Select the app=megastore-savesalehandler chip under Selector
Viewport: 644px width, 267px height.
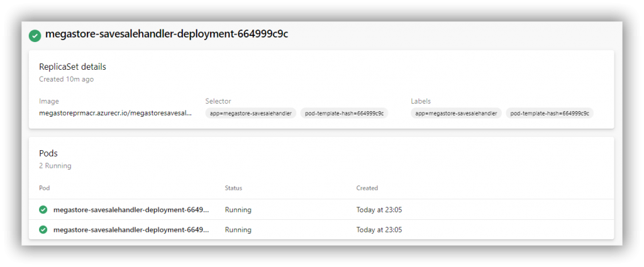click(250, 114)
